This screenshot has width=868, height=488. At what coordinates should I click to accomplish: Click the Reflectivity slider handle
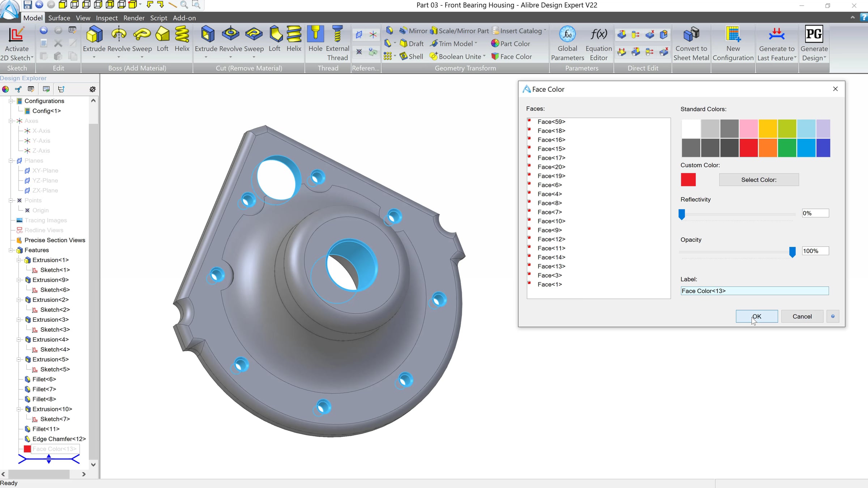(682, 214)
